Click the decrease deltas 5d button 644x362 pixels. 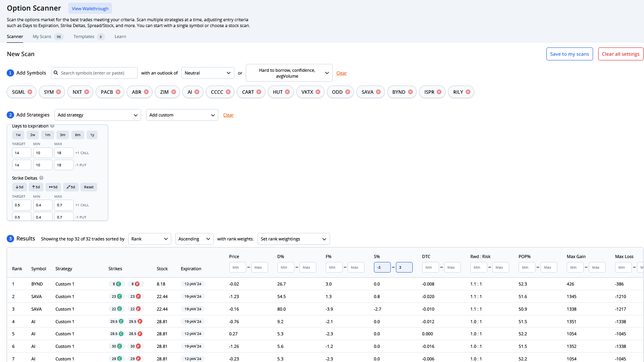click(19, 187)
